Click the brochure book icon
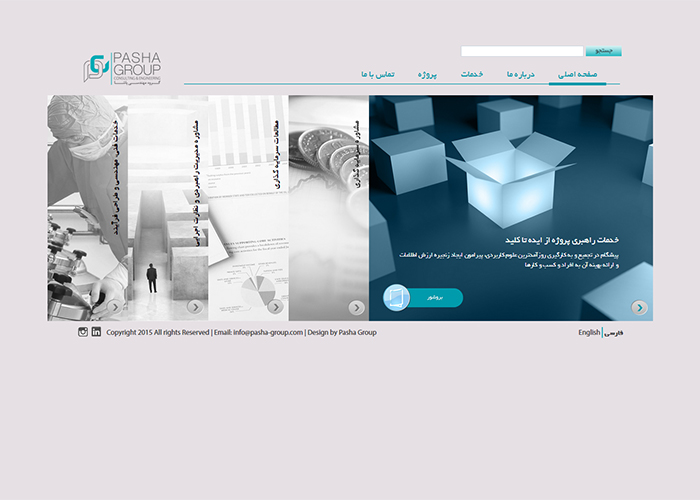The image size is (700, 500). point(396,297)
